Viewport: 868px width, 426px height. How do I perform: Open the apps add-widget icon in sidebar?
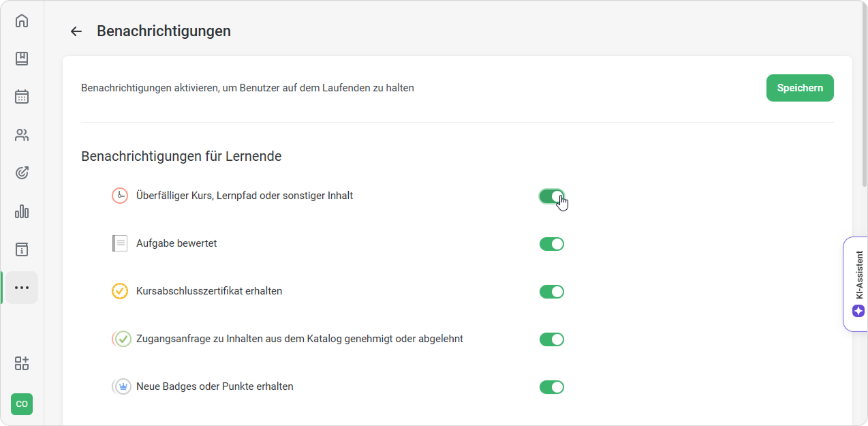pos(22,363)
